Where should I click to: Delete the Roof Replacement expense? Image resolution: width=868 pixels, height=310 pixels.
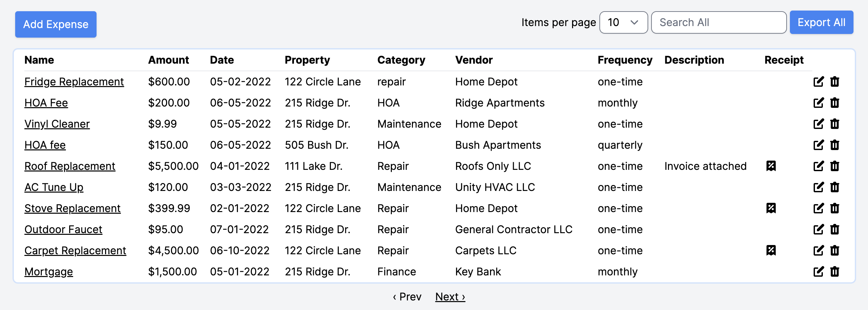834,166
